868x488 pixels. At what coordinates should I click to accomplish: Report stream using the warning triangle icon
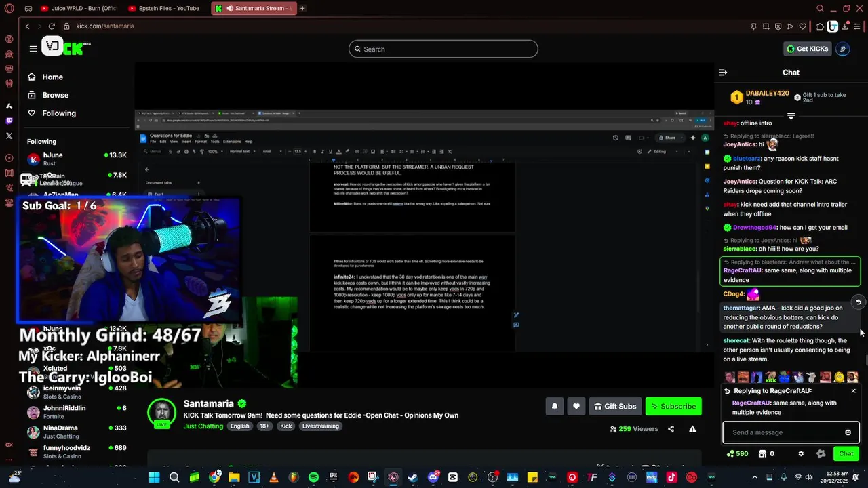click(x=692, y=429)
